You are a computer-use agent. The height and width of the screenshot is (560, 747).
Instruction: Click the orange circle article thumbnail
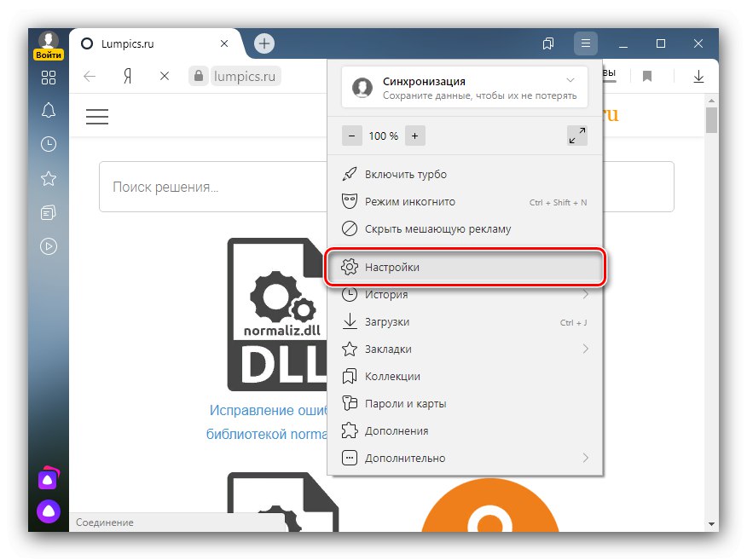click(x=489, y=505)
